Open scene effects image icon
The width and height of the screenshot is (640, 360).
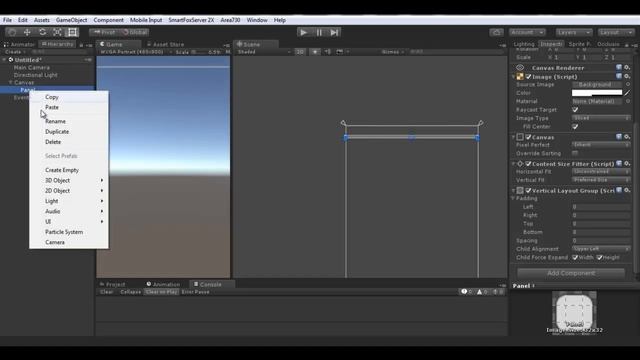[x=340, y=52]
